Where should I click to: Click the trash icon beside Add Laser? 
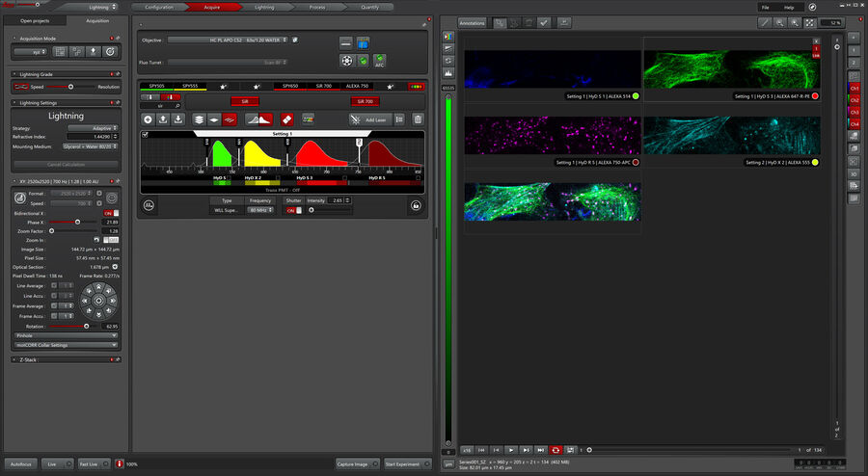click(418, 119)
